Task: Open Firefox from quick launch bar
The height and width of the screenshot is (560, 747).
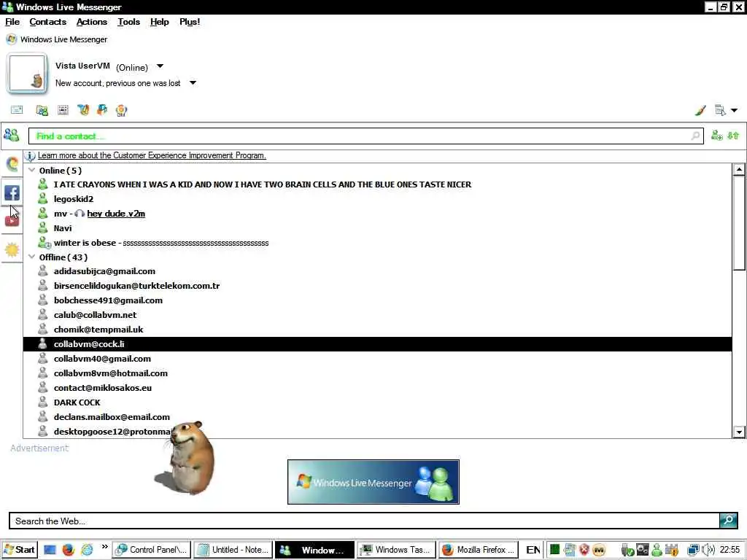Action: click(68, 550)
